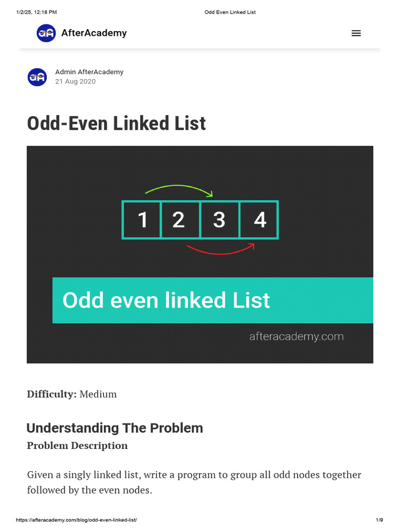
Task: Click the teal 'Odd even linked List' banner
Action: point(212,300)
